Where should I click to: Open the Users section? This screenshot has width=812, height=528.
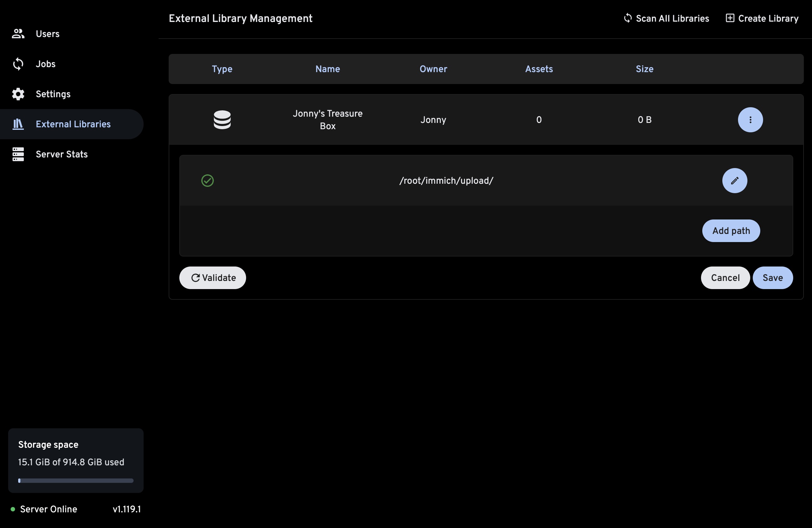click(x=47, y=34)
